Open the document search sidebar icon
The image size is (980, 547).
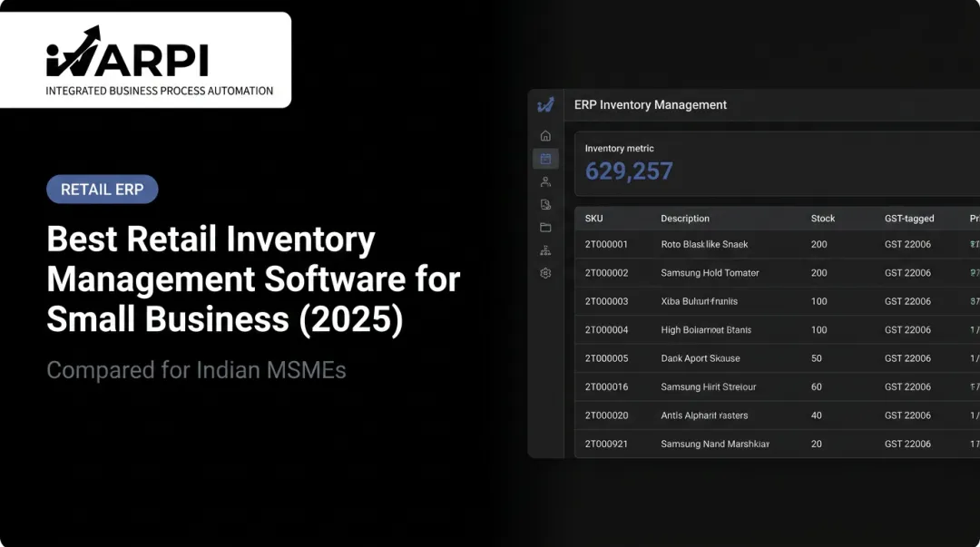click(x=545, y=204)
